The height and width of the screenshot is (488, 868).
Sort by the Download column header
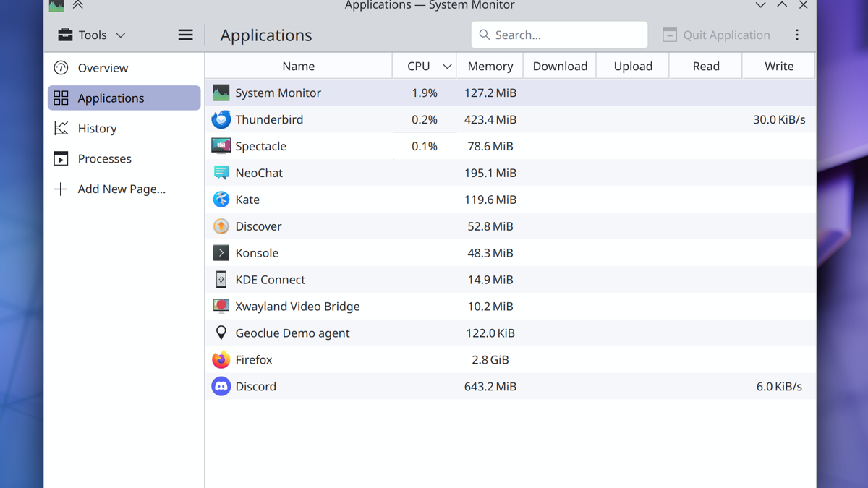tap(560, 66)
